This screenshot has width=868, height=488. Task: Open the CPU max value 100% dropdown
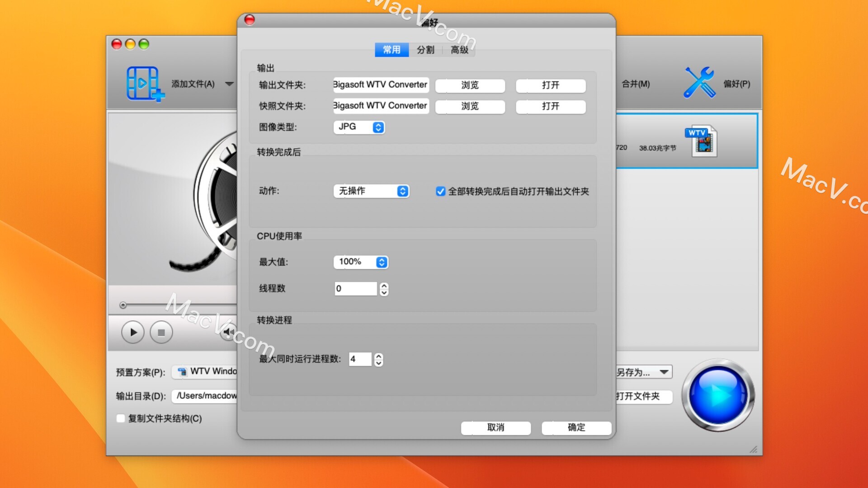[x=361, y=262]
